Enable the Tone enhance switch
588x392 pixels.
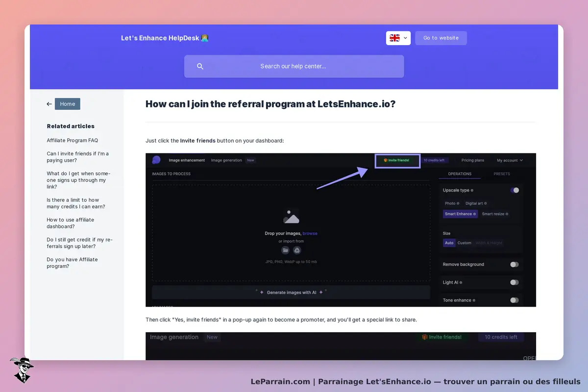[x=514, y=300]
